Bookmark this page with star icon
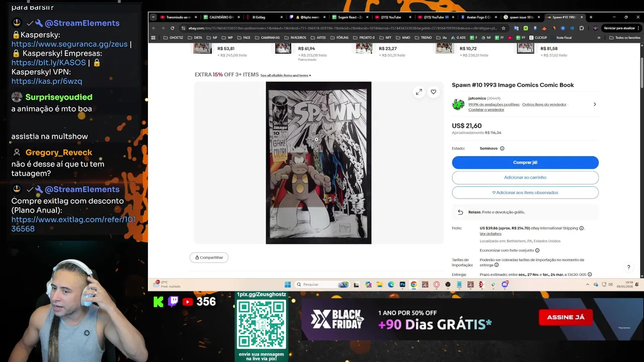Screen dimensions: 644x362 [x=504, y=28]
